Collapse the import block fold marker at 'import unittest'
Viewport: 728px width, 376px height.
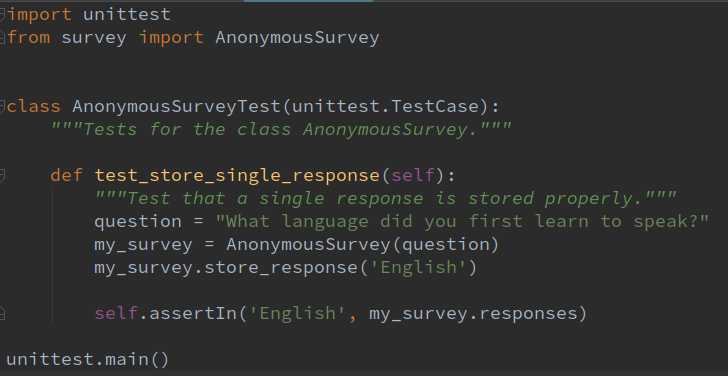[3, 15]
